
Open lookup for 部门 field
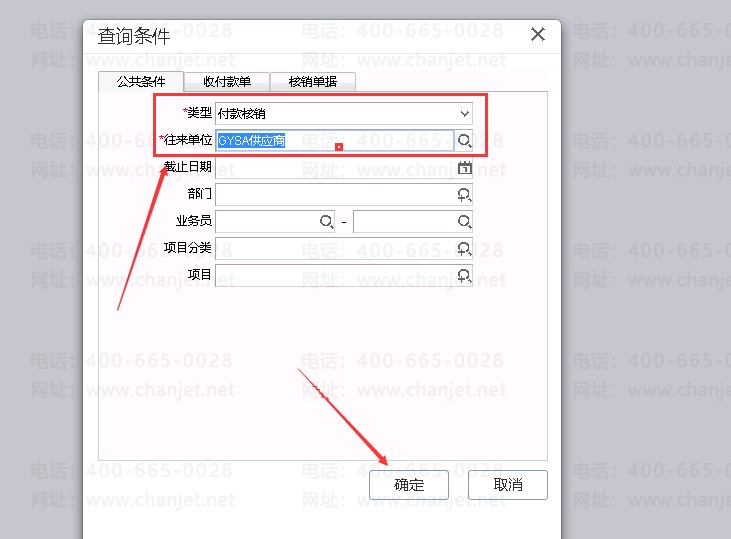pyautogui.click(x=464, y=194)
